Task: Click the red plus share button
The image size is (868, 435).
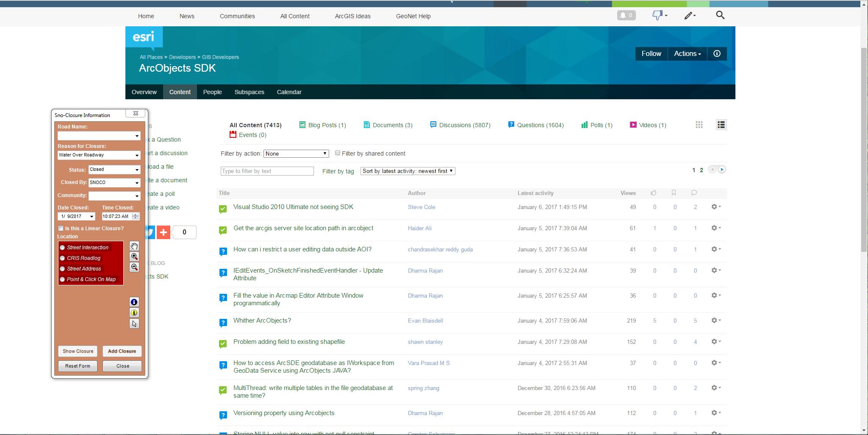Action: [164, 232]
